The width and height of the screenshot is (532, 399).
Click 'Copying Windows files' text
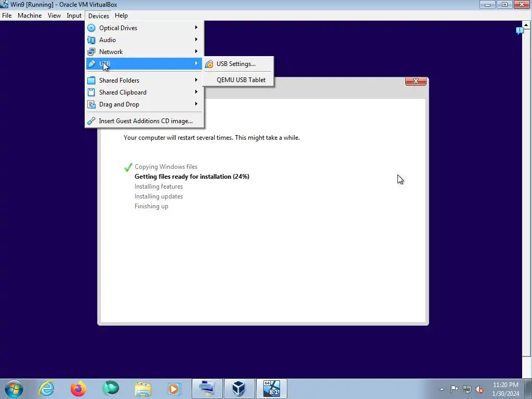[x=166, y=167]
